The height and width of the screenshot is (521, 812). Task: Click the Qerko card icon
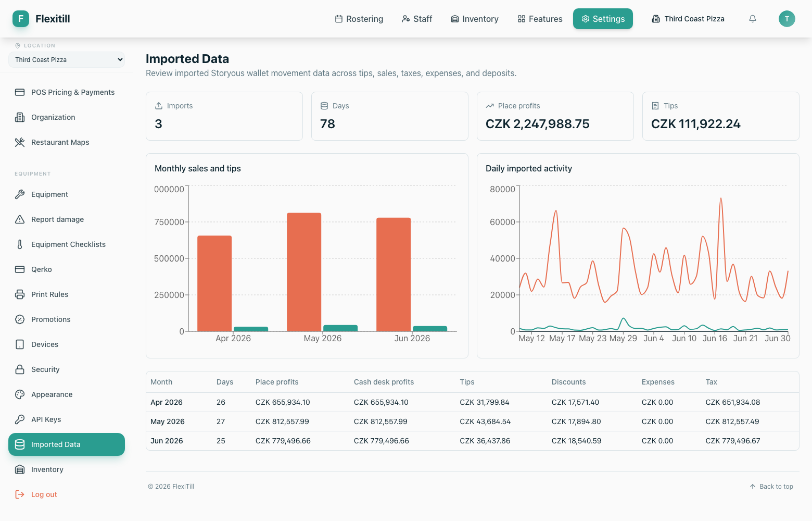tap(20, 269)
